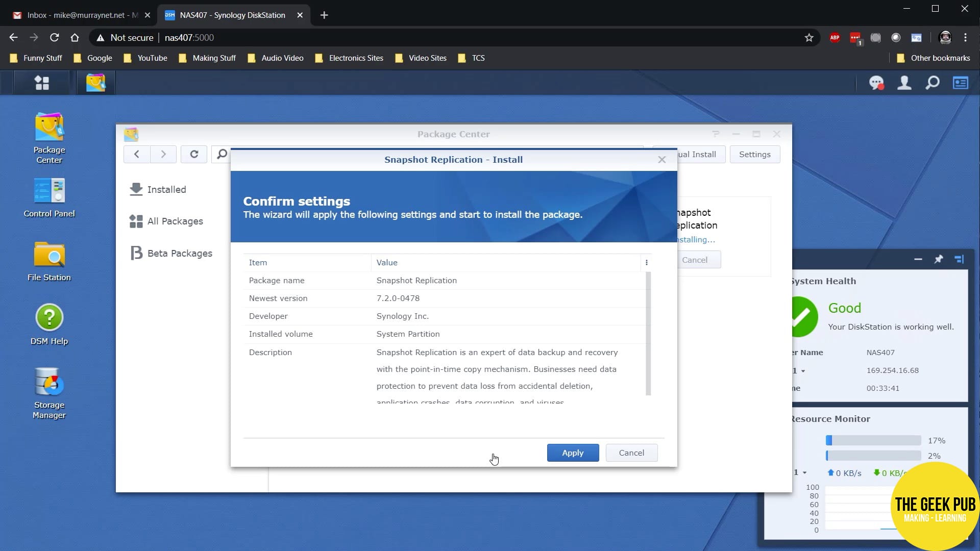
Task: Open the user options person icon
Action: pyautogui.click(x=904, y=83)
